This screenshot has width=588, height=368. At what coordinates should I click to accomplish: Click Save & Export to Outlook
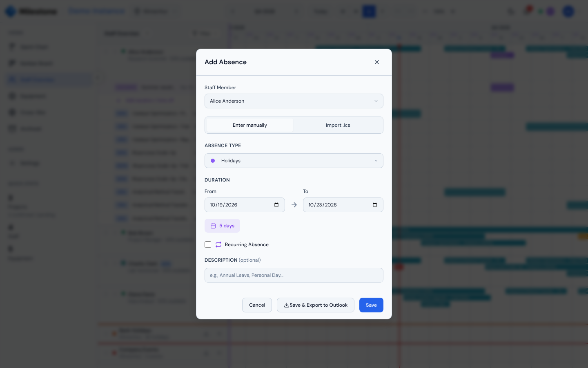tap(316, 305)
